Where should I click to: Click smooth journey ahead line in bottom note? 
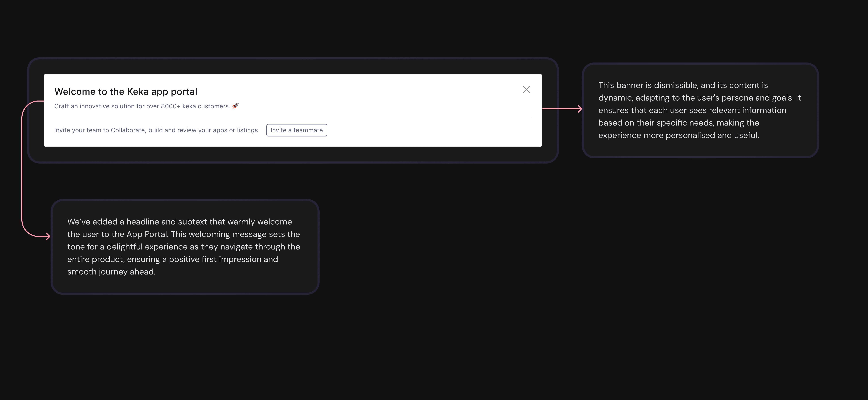111,272
